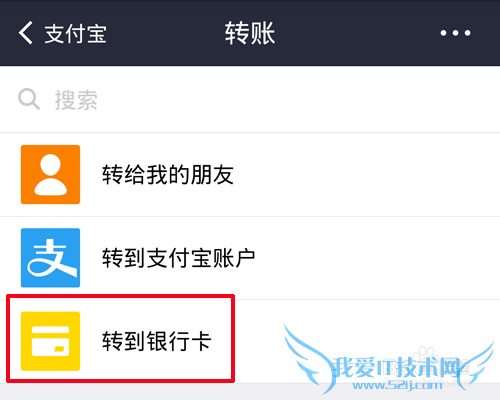Viewport: 500px width, 400px height.
Task: Click the blank area of 转到支付宝账户 row
Action: 377,258
